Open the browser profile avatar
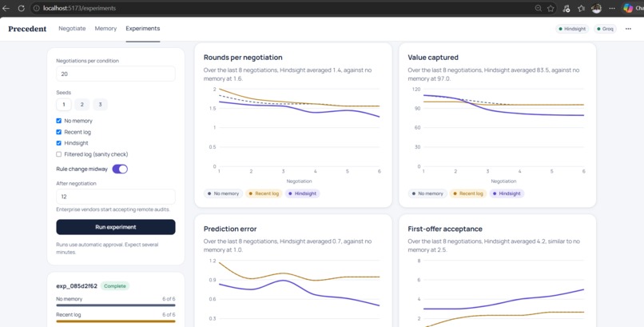The height and width of the screenshot is (327, 644). (x=596, y=8)
